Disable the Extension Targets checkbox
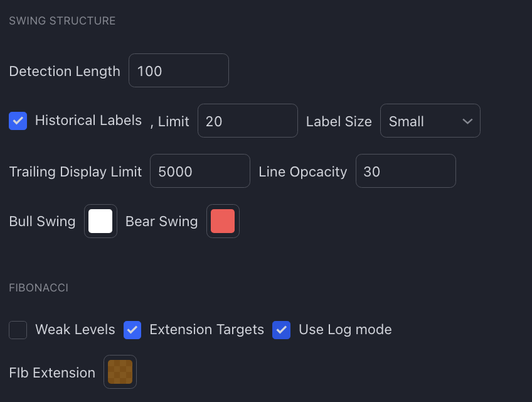The width and height of the screenshot is (532, 402). (x=132, y=330)
